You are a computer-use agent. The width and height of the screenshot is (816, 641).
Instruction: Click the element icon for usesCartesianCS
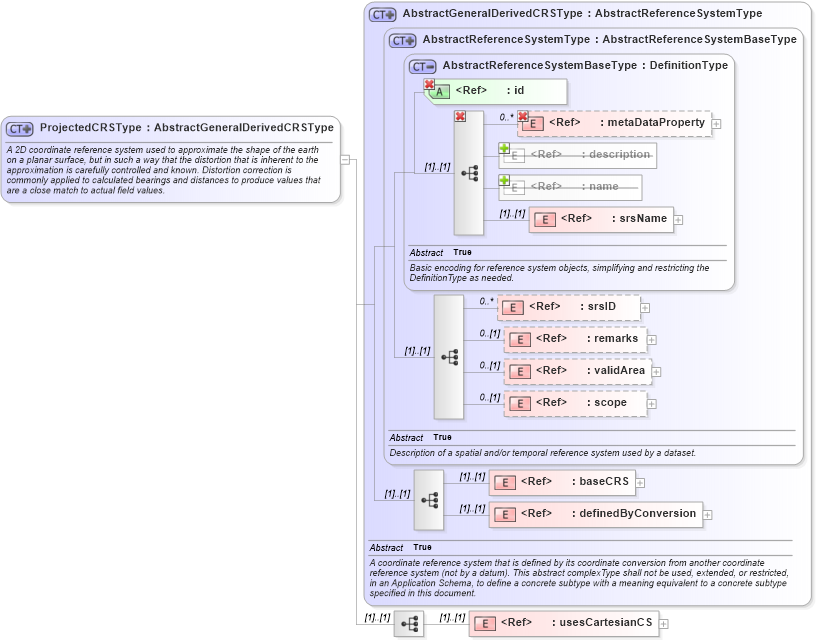(x=486, y=623)
